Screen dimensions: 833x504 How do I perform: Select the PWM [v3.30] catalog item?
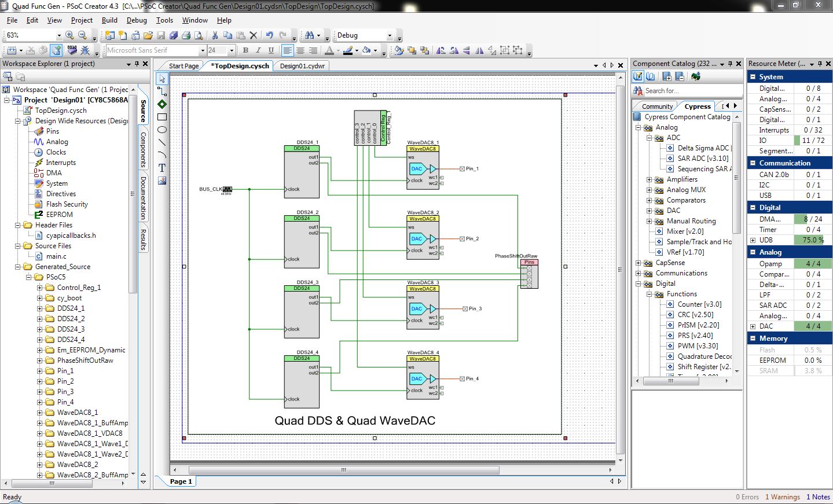(698, 346)
